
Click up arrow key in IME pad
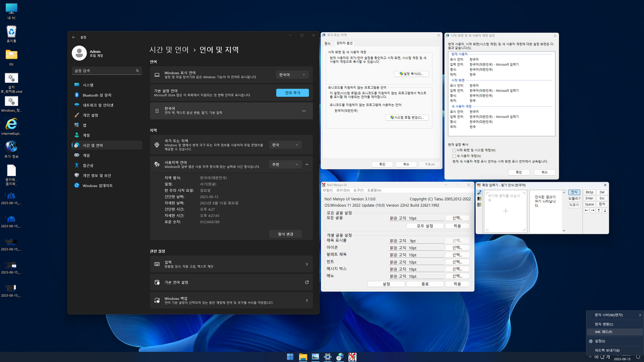click(599, 210)
